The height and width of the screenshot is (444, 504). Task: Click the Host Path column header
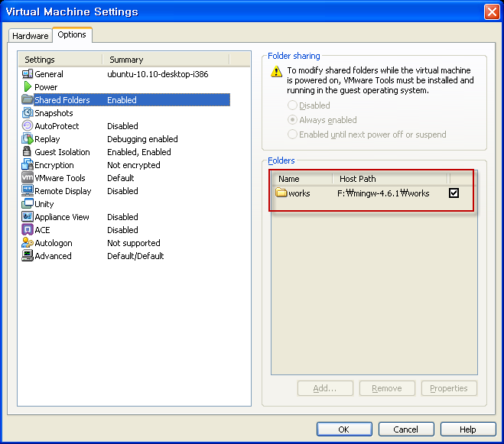pyautogui.click(x=390, y=179)
